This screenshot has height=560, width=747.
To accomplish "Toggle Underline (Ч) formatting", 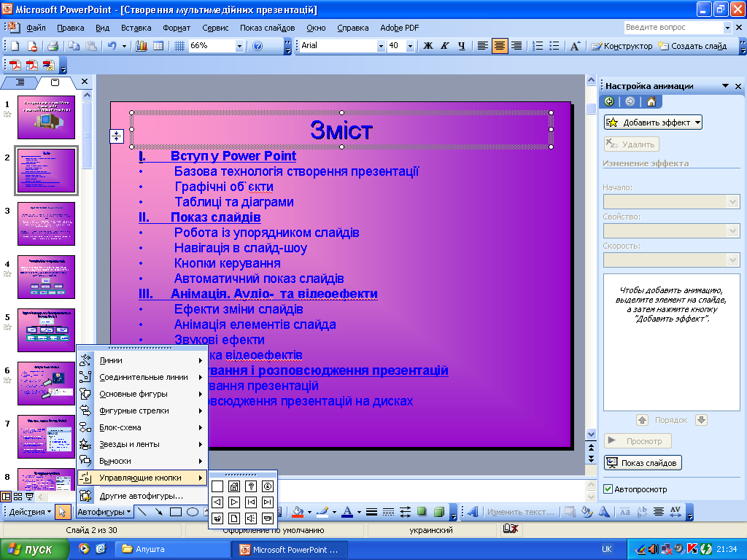I will 461,46.
